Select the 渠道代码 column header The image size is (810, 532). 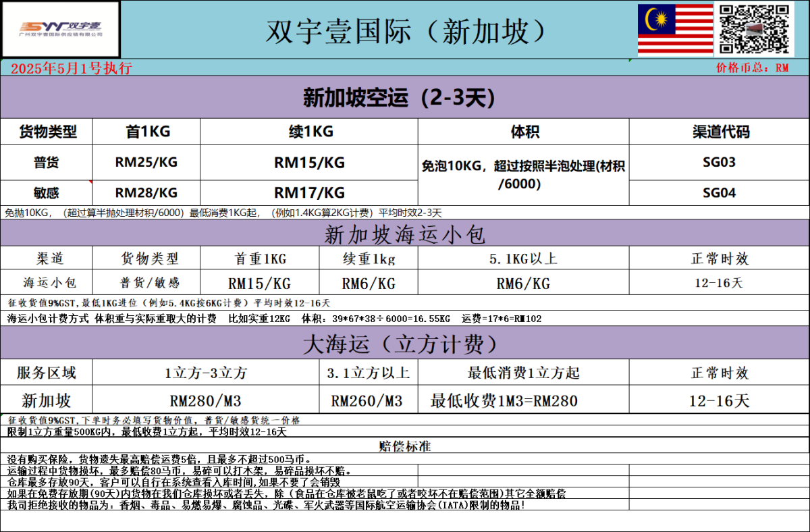[x=720, y=132]
